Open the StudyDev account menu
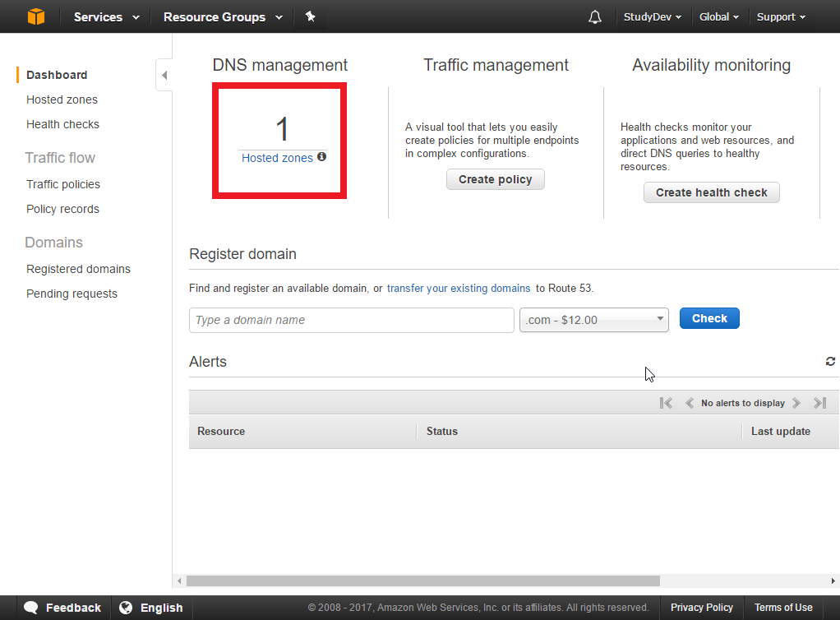Screen dimensions: 840x620 click(x=652, y=16)
